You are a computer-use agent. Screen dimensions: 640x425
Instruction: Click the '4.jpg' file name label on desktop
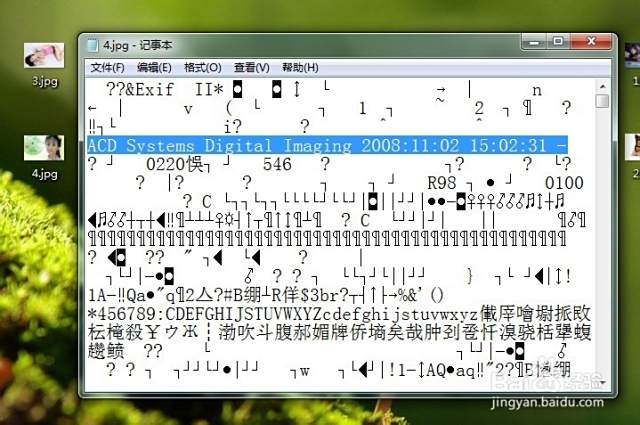(45, 174)
